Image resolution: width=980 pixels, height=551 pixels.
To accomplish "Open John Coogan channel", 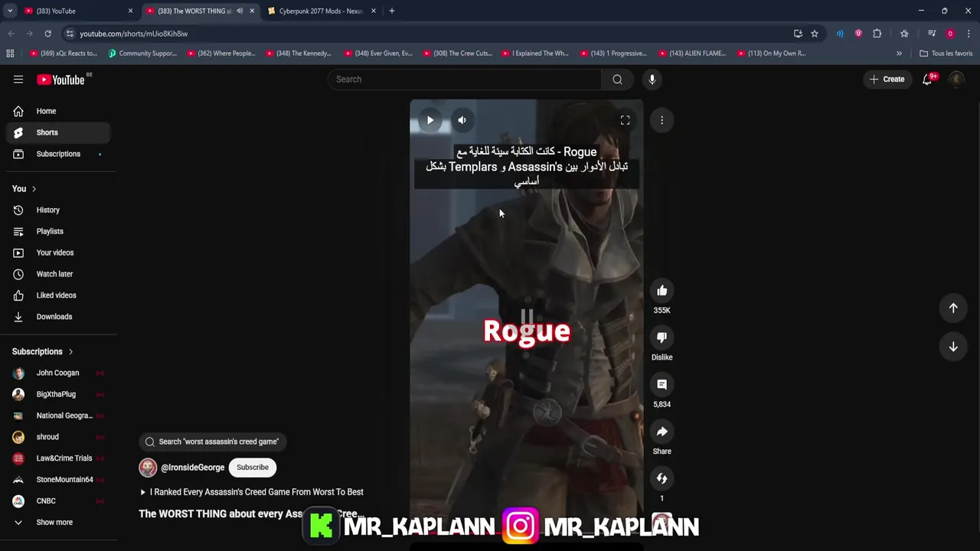I will click(58, 373).
